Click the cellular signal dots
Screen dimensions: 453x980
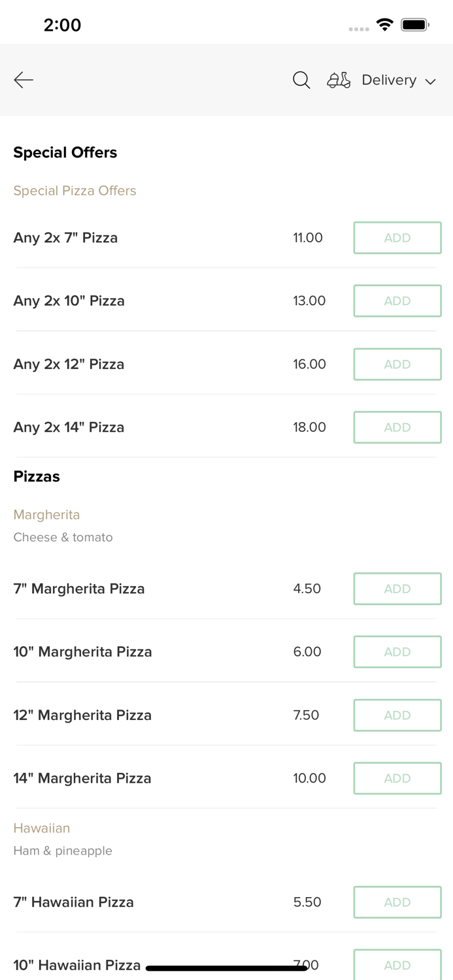click(358, 28)
